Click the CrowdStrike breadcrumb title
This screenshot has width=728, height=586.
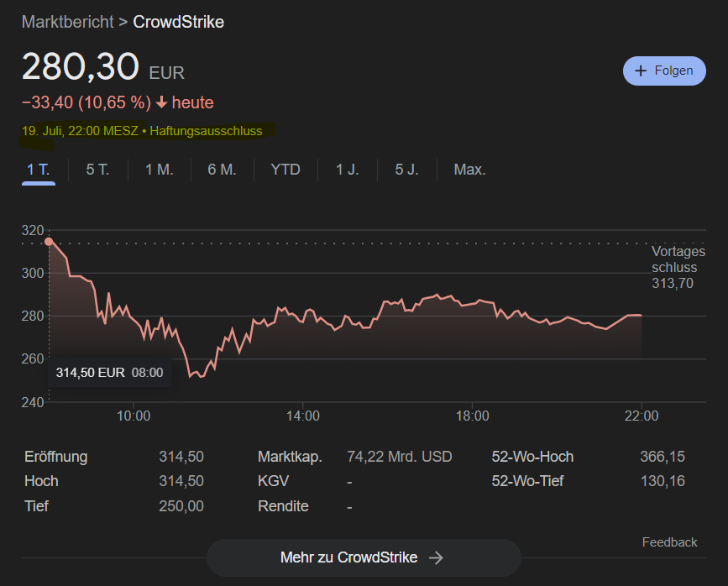tap(178, 22)
